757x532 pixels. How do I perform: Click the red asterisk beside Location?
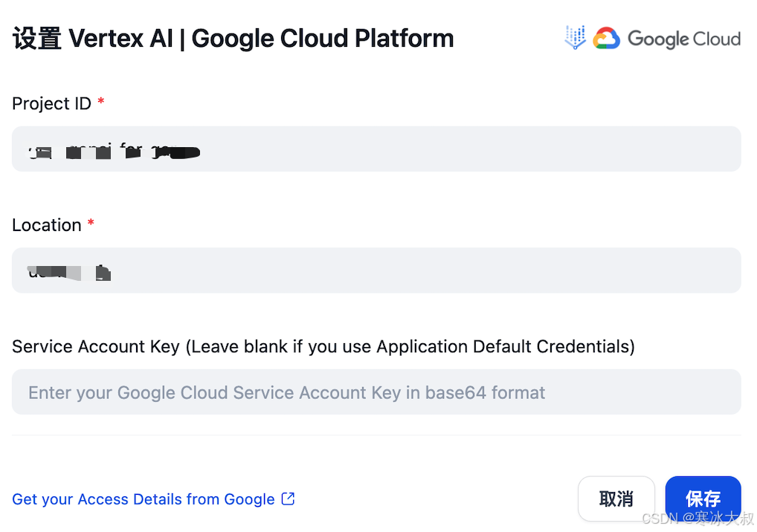91,224
